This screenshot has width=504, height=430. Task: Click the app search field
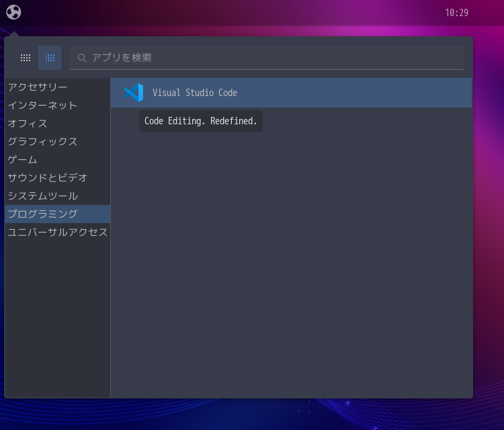(x=267, y=58)
